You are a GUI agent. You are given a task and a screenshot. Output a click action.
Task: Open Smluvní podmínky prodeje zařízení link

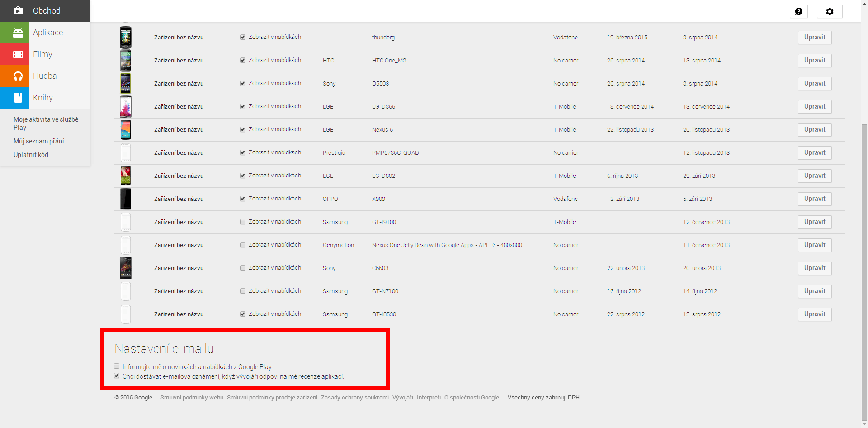tap(272, 398)
